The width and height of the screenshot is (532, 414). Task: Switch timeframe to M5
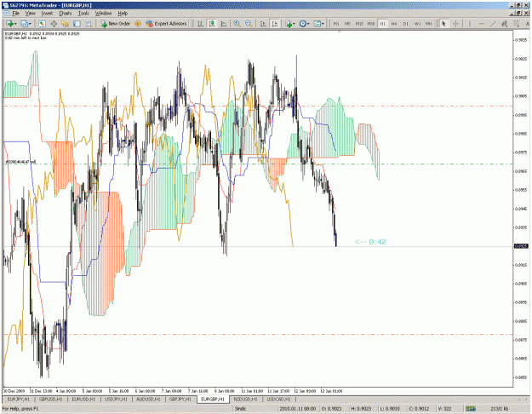click(x=347, y=24)
